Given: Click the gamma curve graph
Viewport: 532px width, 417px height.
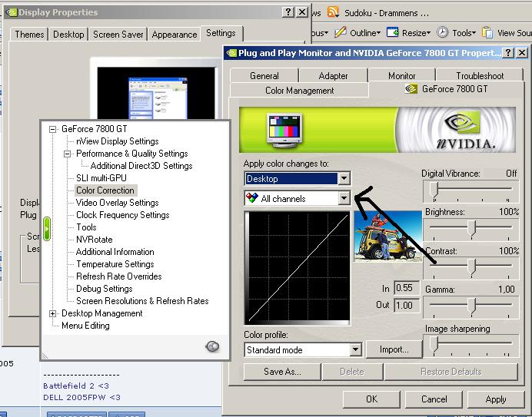Looking at the screenshot, I should (298, 268).
